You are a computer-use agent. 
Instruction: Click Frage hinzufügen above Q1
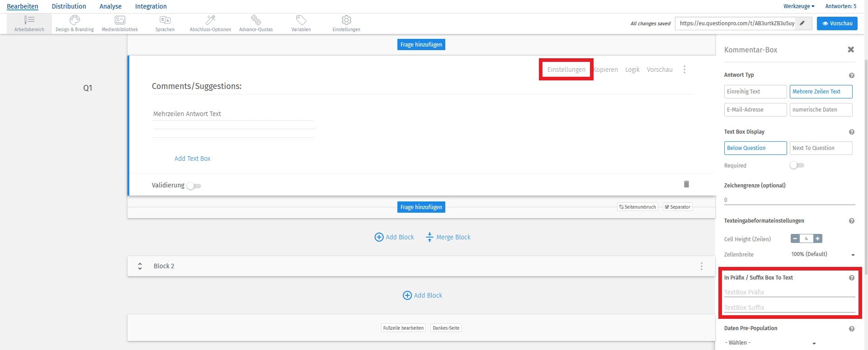tap(421, 45)
